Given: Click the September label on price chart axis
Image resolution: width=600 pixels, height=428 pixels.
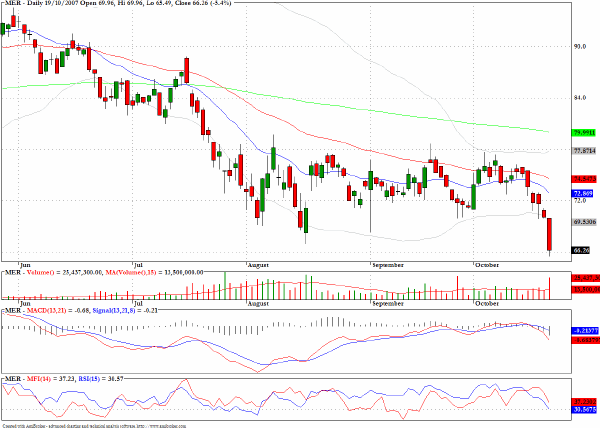Looking at the screenshot, I should click(388, 265).
